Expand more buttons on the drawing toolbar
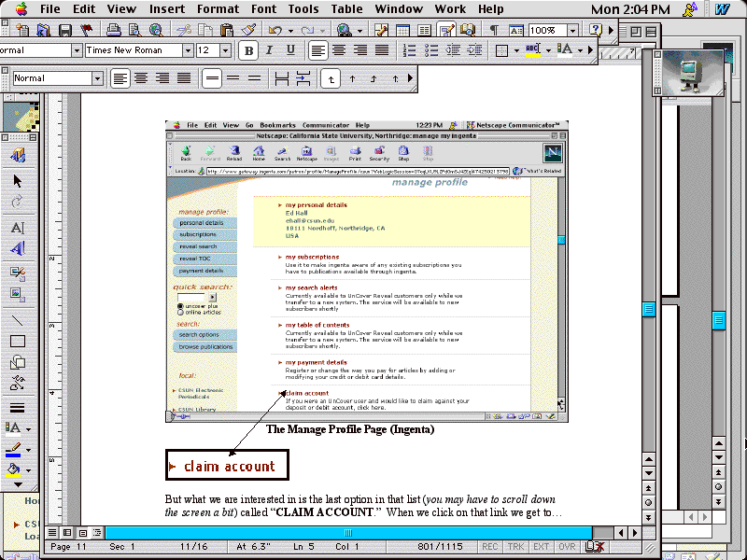 (x=18, y=484)
